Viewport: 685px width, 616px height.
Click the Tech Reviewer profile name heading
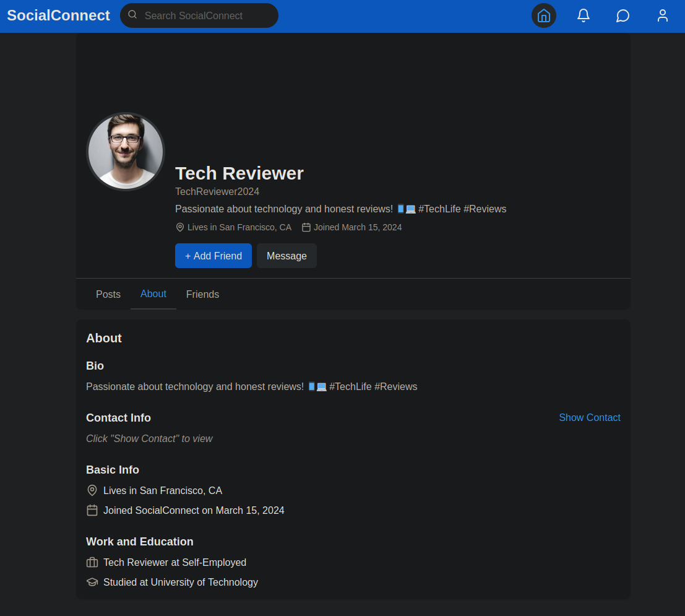point(239,173)
